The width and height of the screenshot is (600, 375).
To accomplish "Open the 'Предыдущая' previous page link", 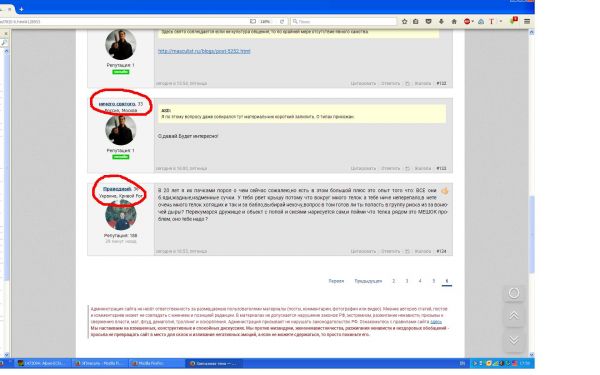I will 368,281.
